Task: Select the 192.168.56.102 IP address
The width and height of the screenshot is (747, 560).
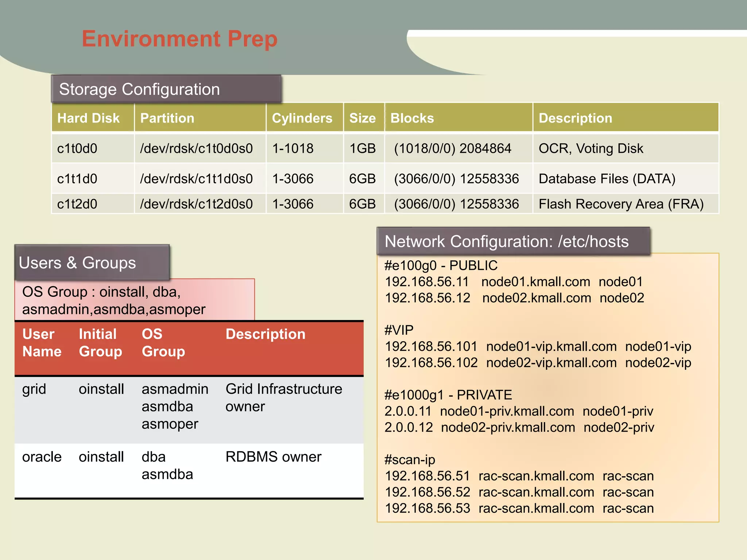Action: coord(431,362)
